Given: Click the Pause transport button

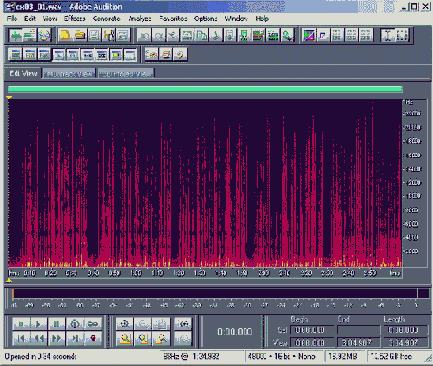Looking at the screenshot, I should [x=56, y=324].
